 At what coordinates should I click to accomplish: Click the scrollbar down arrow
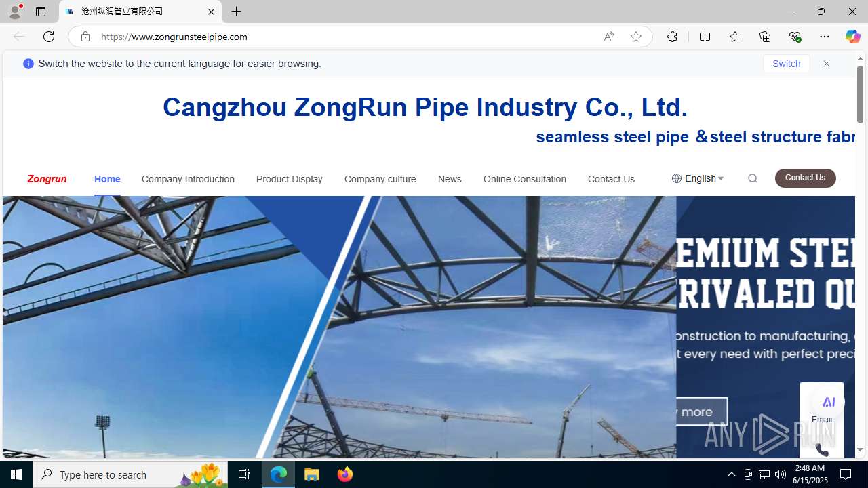point(860,450)
